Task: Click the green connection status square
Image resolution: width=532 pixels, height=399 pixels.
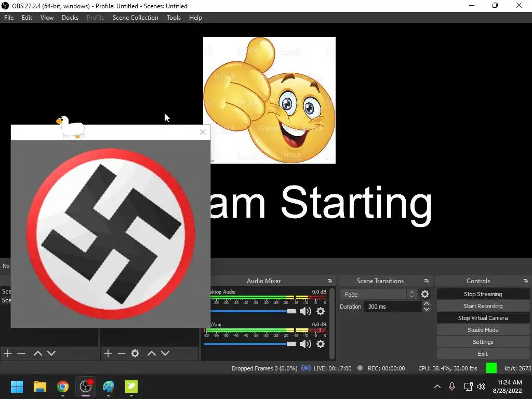Action: coord(491,368)
